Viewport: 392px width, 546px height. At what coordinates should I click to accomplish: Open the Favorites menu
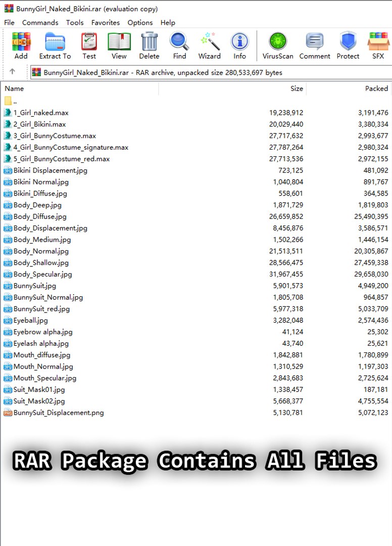[x=106, y=22]
